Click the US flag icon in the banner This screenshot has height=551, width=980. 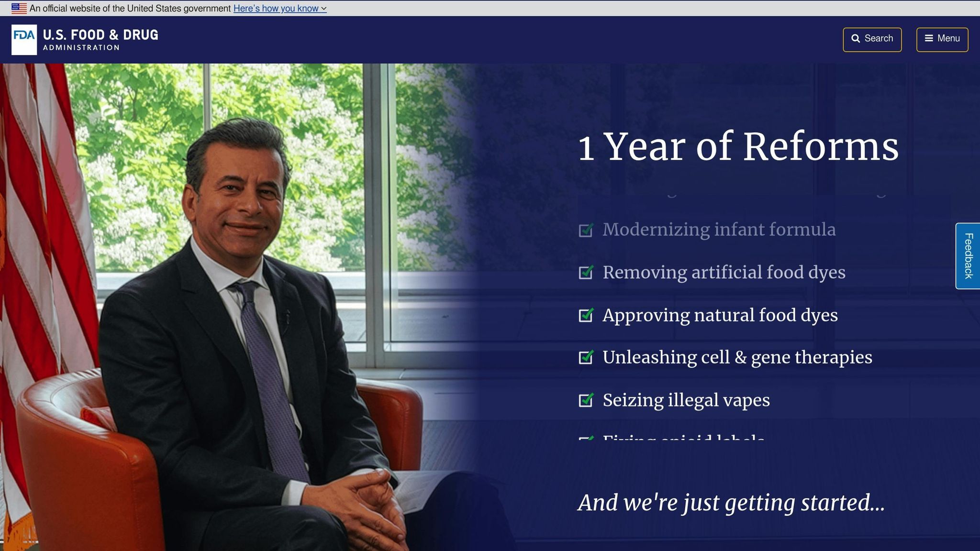pyautogui.click(x=19, y=8)
